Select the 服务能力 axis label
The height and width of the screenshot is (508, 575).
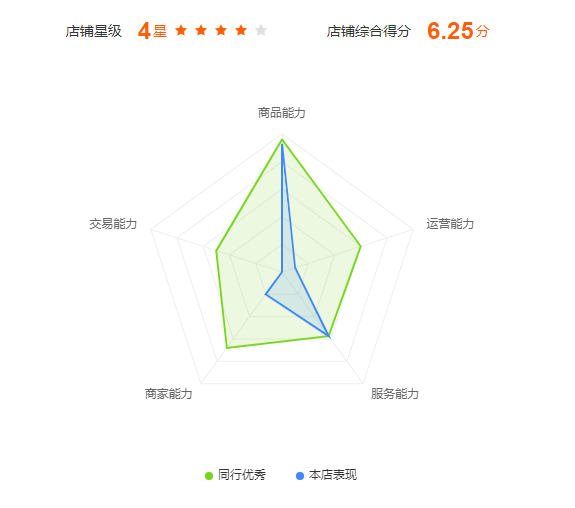[395, 394]
